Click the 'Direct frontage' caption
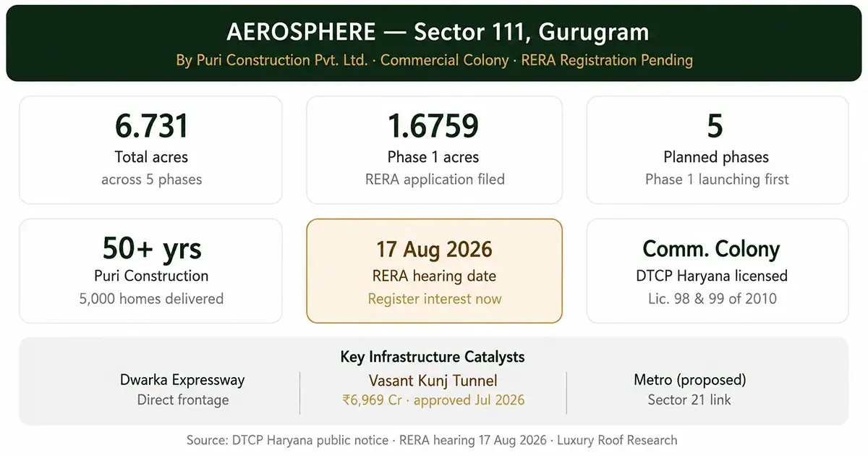This screenshot has height=456, width=868. (x=183, y=400)
